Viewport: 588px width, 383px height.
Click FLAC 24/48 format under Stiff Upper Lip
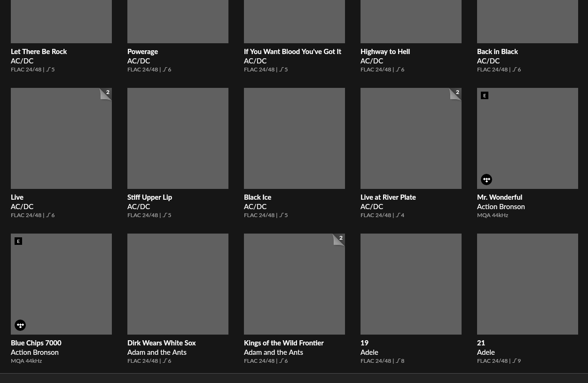tap(142, 215)
